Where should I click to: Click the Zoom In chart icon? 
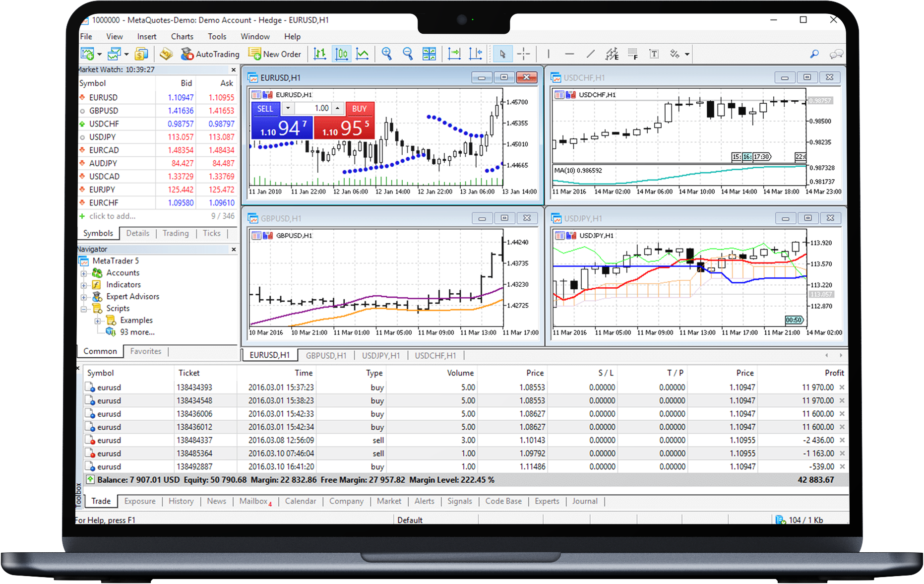coord(386,54)
